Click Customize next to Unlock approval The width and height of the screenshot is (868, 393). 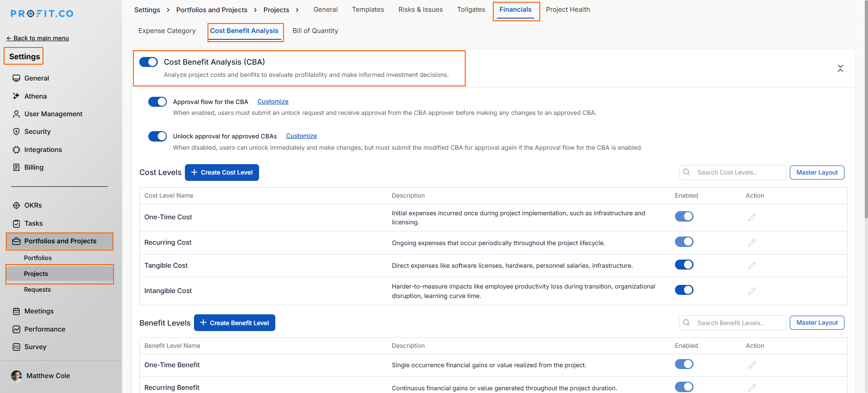[x=301, y=136]
